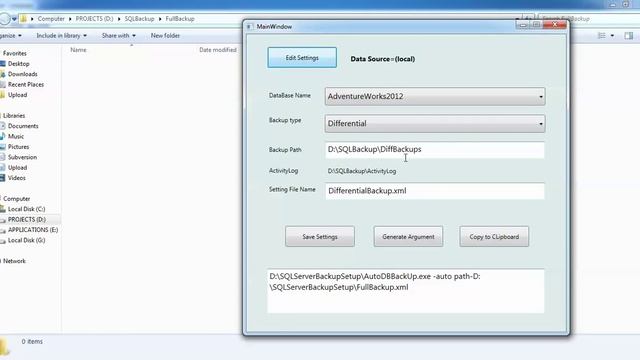Open the DataBase Name dropdown

(435, 96)
